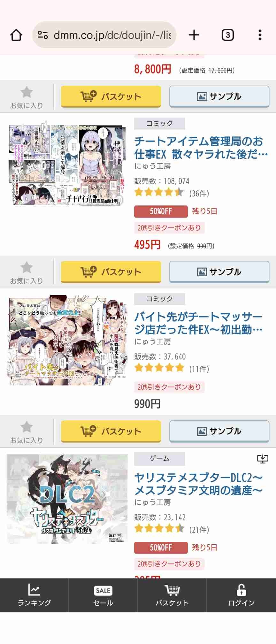The width and height of the screenshot is (276, 644).
Task: Open a new browser tab with plus icon
Action: pyautogui.click(x=194, y=35)
